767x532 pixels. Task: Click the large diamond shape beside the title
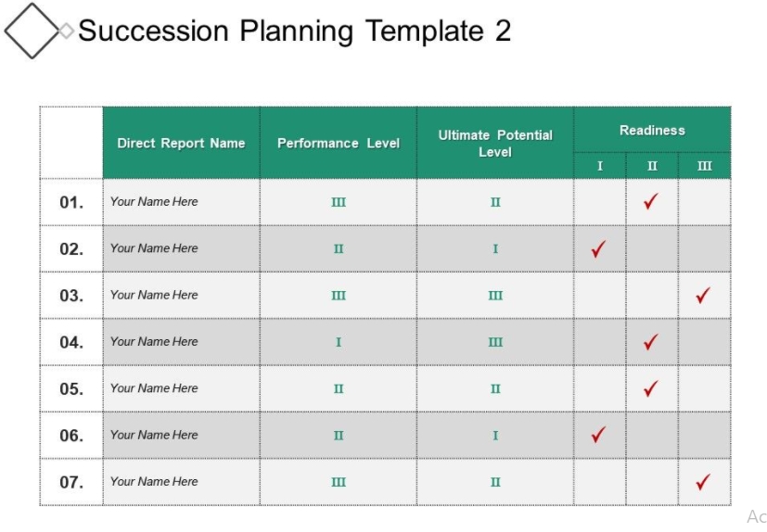tap(32, 31)
